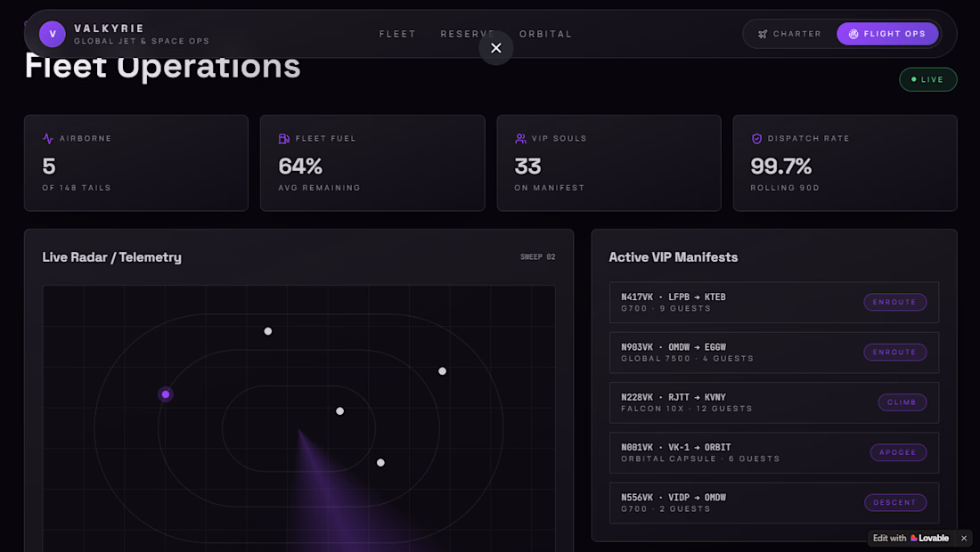Click the Live Radar / Telemetry heading
The height and width of the screenshot is (552, 980).
point(112,257)
